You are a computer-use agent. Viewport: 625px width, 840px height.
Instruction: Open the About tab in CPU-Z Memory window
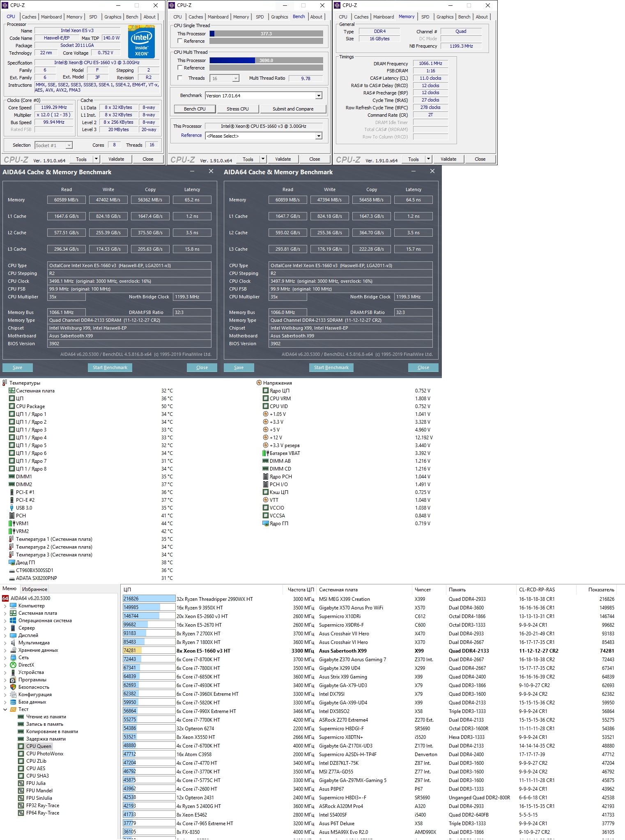coord(482,17)
